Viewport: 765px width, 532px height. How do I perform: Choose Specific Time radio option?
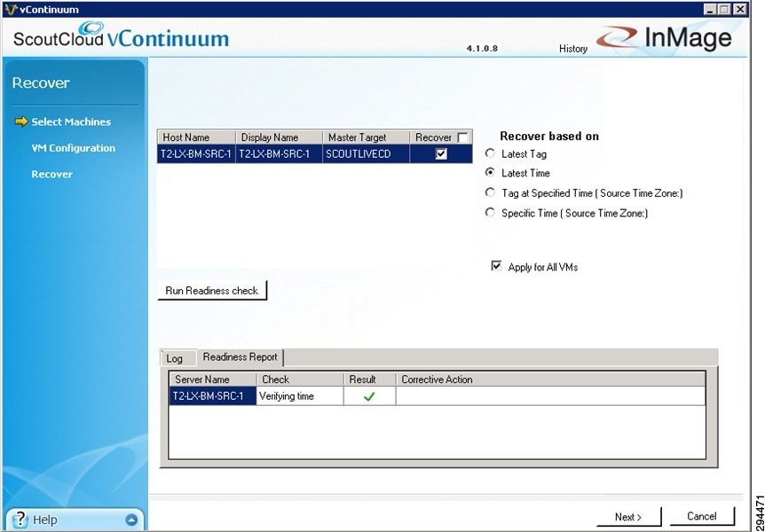pos(490,213)
